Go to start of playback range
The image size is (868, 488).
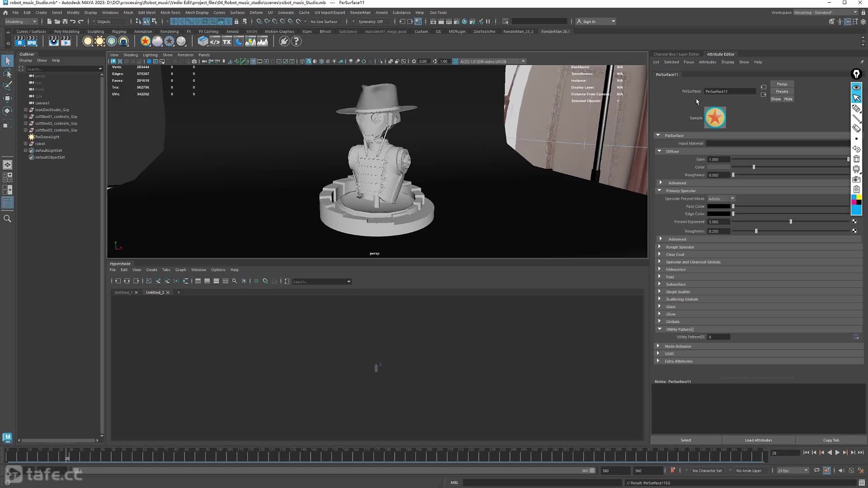pyautogui.click(x=806, y=452)
